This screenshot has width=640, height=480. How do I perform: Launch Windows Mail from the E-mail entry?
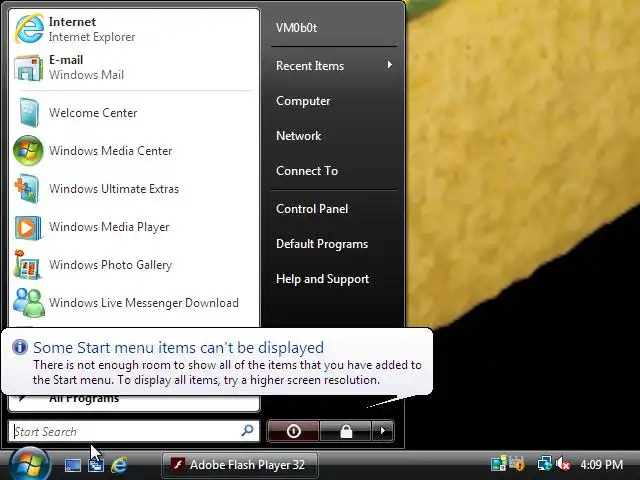(x=134, y=67)
